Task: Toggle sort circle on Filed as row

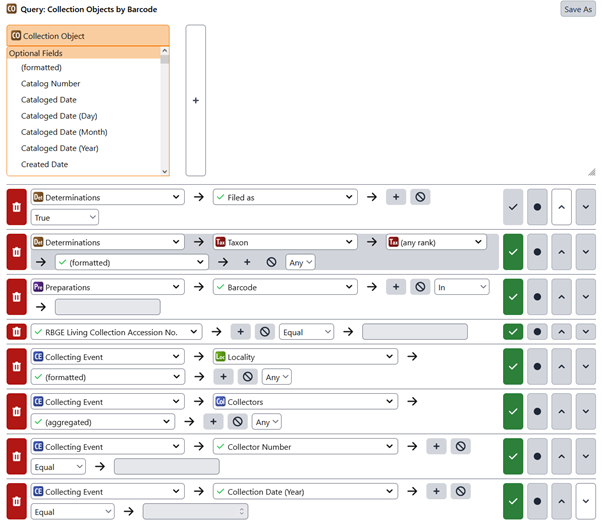Action: [x=537, y=207]
